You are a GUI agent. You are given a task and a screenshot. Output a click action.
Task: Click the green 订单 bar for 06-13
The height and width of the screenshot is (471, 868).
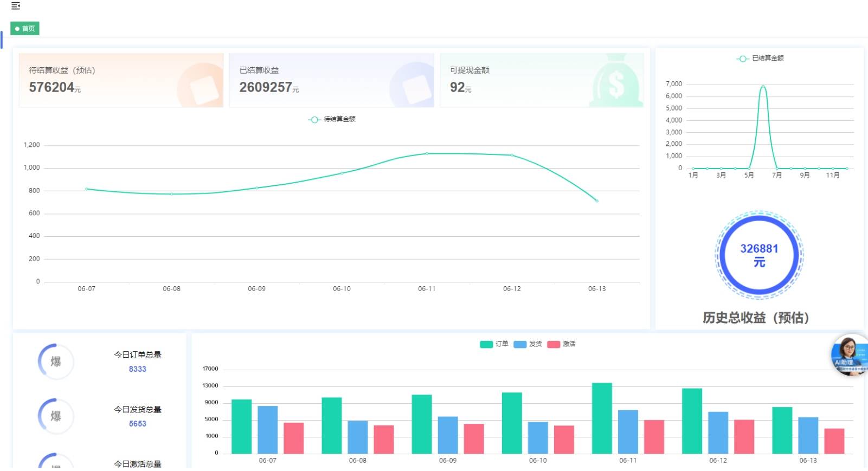(x=782, y=430)
